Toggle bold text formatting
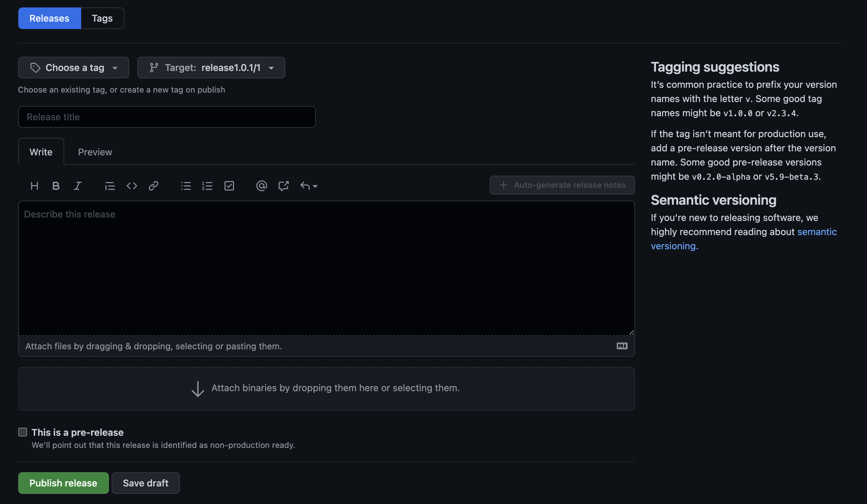The image size is (867, 504). (x=56, y=186)
